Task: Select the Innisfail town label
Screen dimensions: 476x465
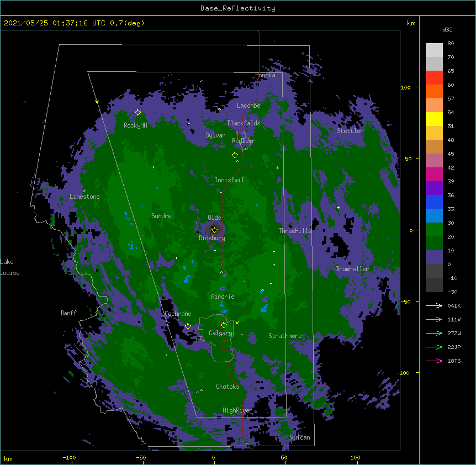Action: coord(229,180)
